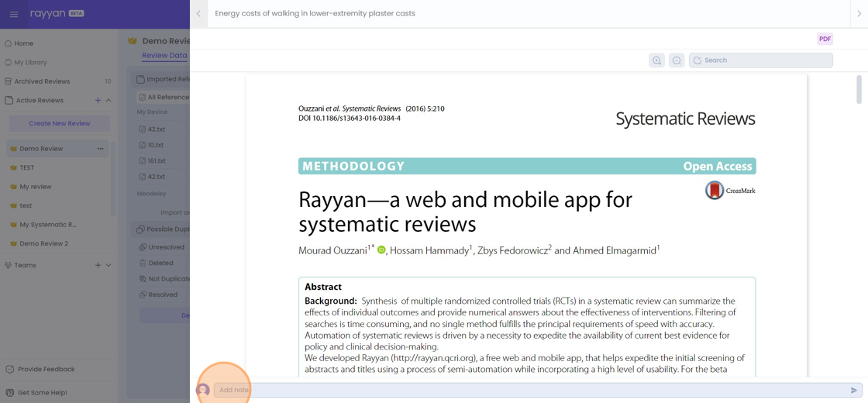Select All References filter
Viewport: 868px width, 403px height.
point(164,97)
